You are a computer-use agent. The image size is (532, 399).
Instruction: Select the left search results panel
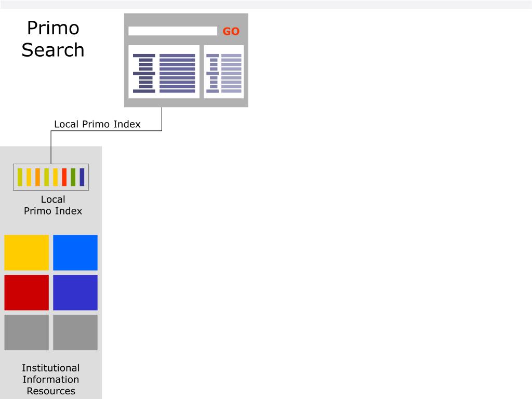[164, 72]
